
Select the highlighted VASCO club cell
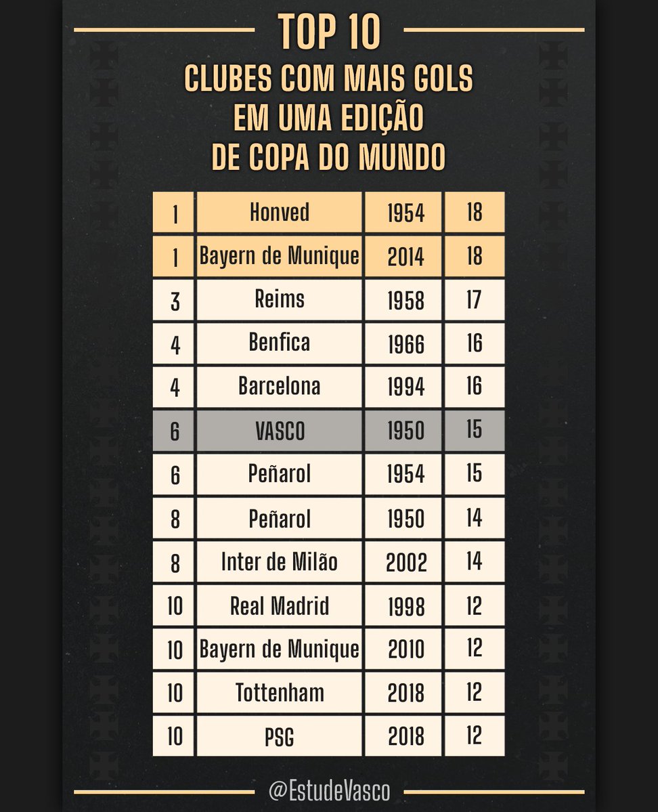pos(279,431)
